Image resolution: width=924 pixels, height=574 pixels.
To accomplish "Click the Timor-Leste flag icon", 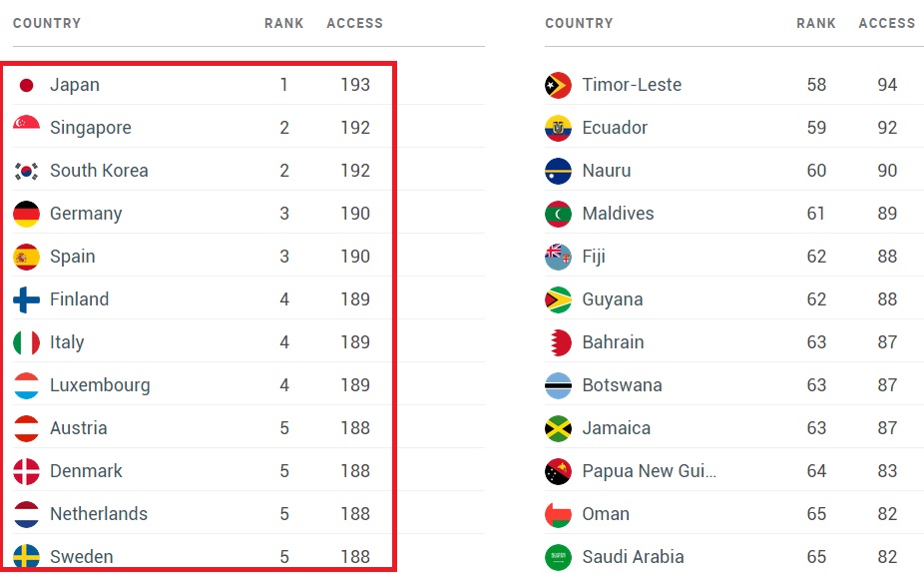I will [558, 85].
